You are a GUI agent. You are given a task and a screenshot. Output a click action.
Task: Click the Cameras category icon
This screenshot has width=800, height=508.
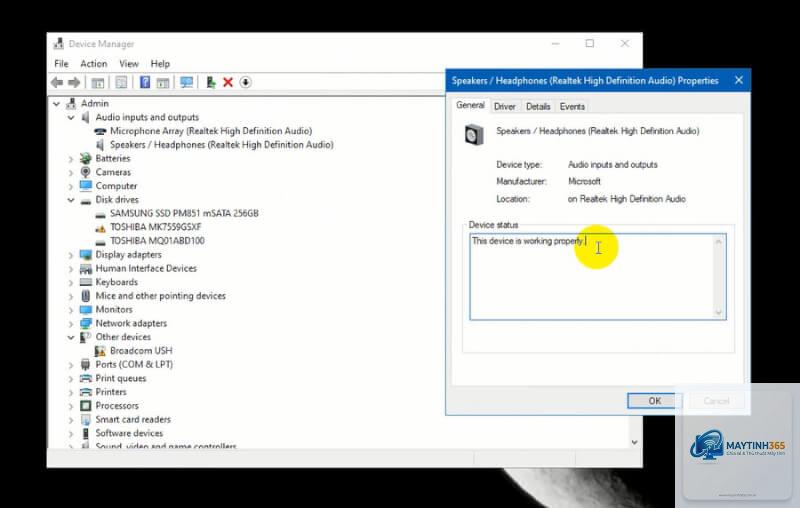86,172
